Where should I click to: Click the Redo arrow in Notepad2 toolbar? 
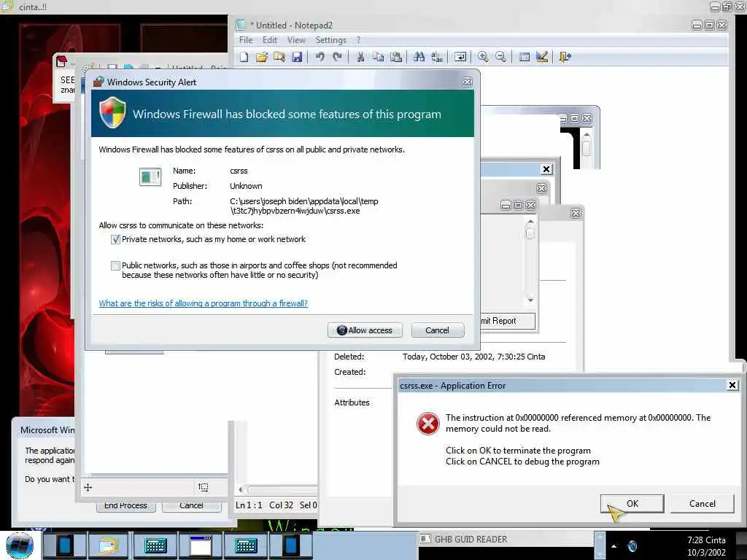pos(337,57)
